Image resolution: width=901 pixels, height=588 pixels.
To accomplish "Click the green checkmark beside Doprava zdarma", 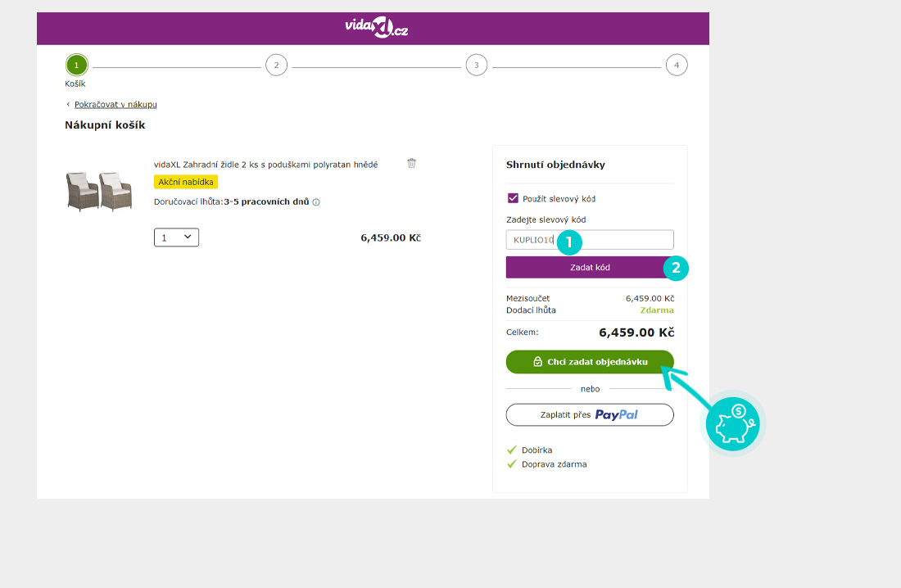I will click(512, 464).
